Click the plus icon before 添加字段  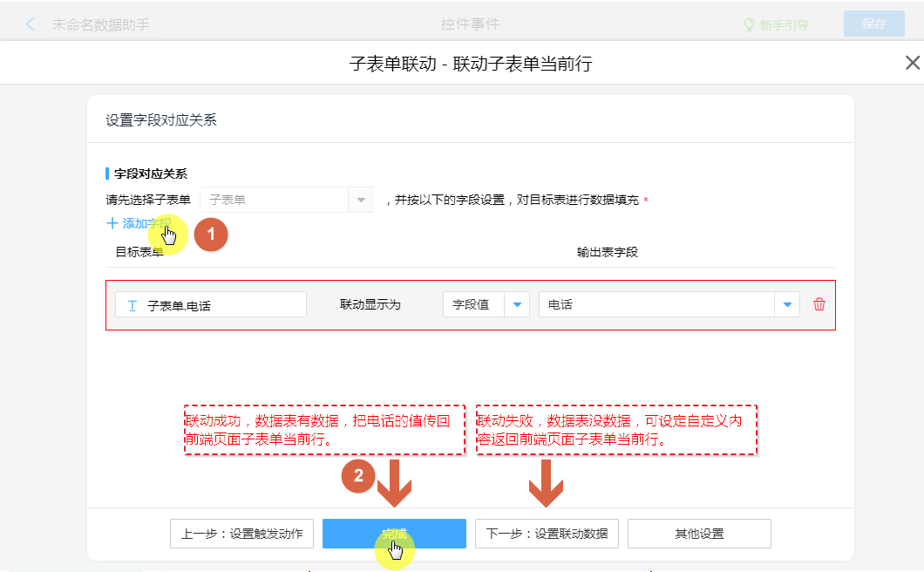click(112, 223)
